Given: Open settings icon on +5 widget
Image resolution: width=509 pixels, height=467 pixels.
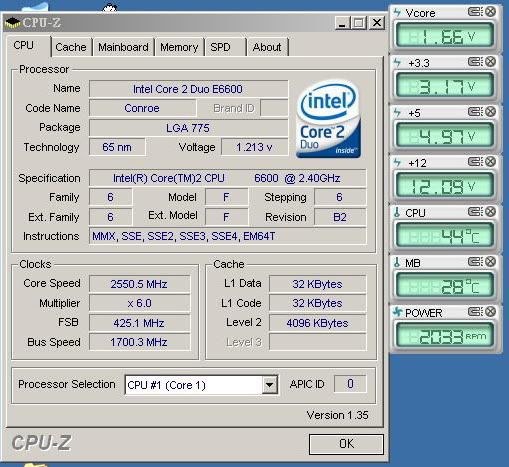Looking at the screenshot, I should click(475, 112).
